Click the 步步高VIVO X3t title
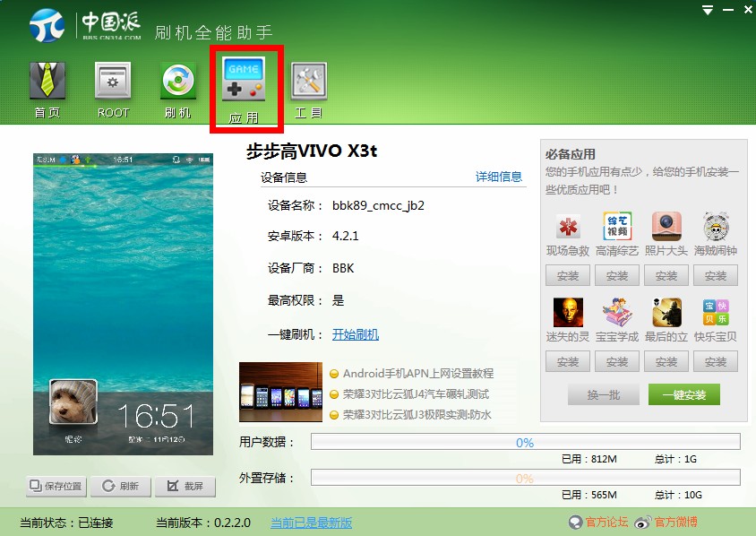The image size is (756, 536). click(x=312, y=151)
